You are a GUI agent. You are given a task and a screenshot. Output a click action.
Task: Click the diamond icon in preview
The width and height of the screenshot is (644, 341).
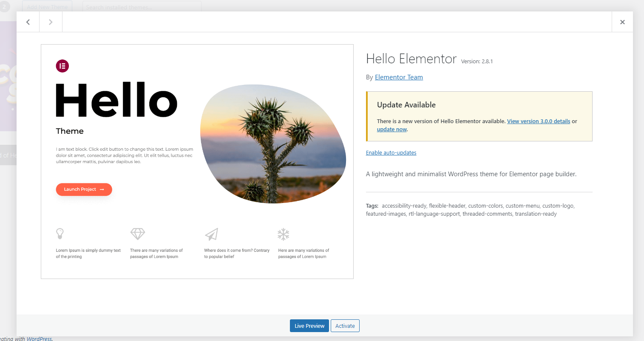point(138,234)
